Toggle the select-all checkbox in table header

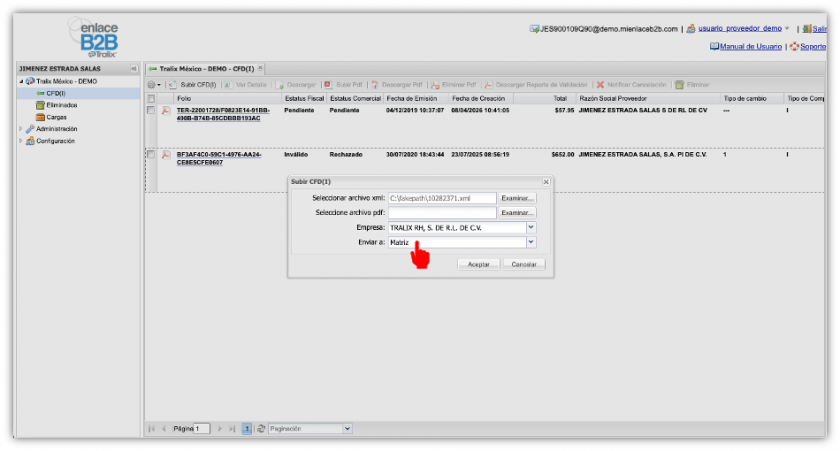151,98
